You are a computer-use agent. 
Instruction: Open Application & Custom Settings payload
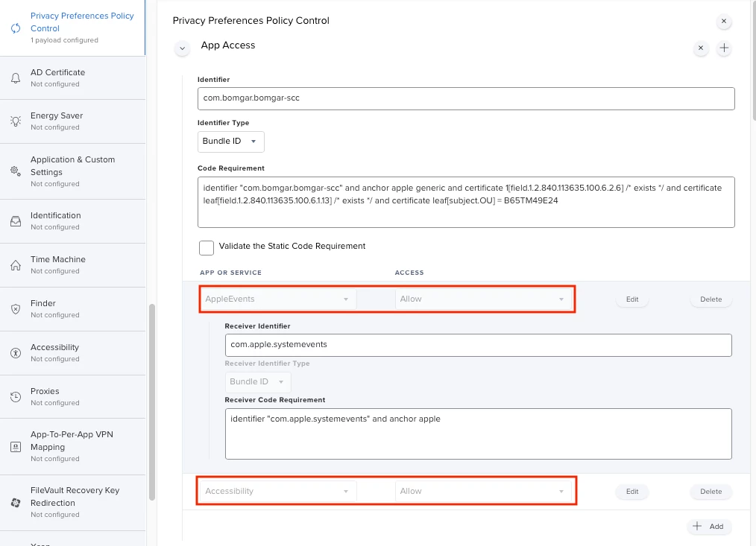[73, 171]
